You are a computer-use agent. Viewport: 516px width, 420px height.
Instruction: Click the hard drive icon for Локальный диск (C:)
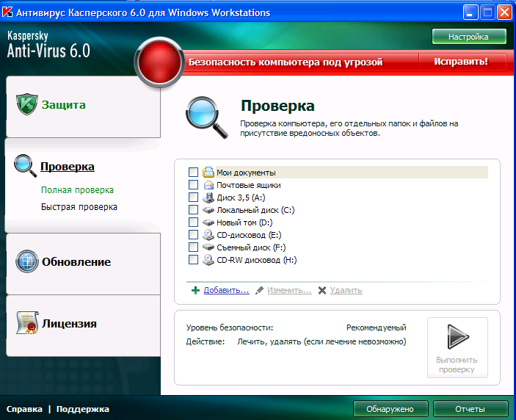(x=208, y=210)
